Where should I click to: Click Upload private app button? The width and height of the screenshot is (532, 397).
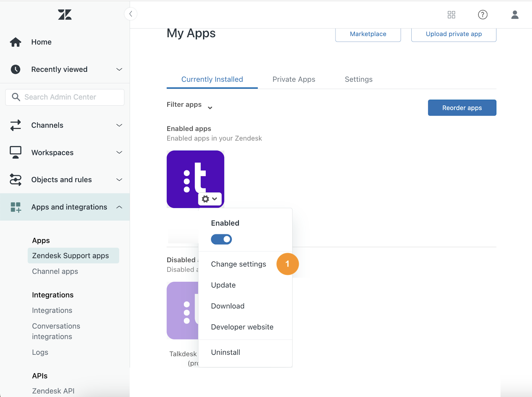point(454,34)
